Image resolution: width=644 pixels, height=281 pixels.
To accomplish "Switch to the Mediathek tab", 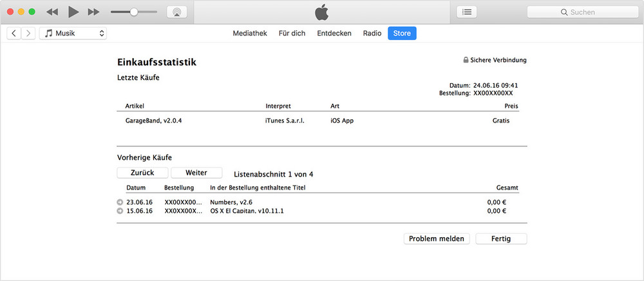I will tap(250, 34).
